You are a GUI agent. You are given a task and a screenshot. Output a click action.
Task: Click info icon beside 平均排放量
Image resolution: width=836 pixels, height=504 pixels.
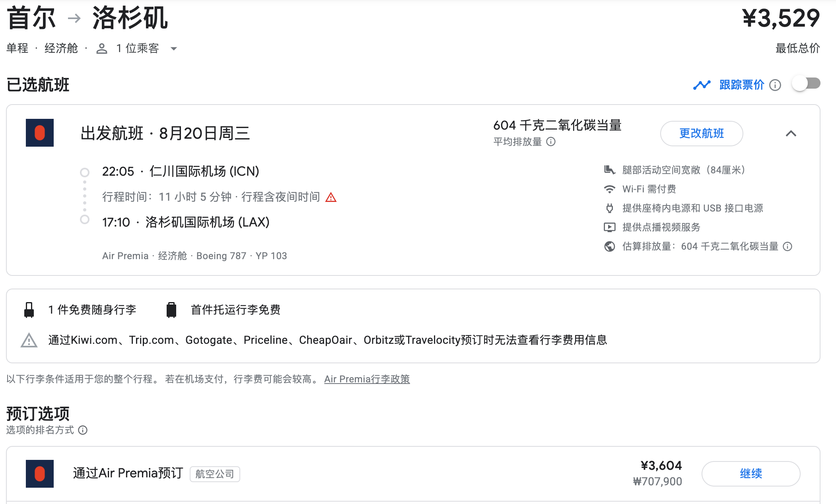click(x=551, y=142)
